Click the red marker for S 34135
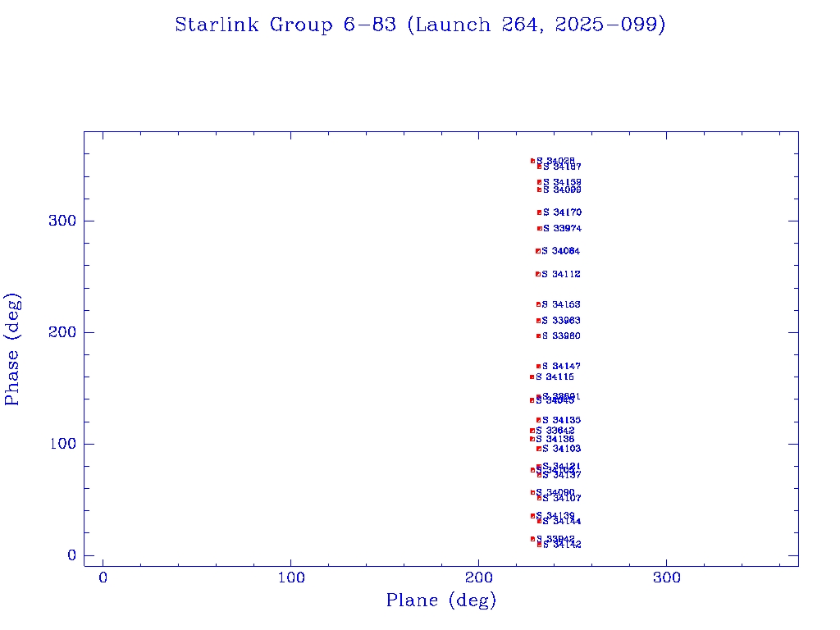The width and height of the screenshot is (840, 630). point(538,420)
